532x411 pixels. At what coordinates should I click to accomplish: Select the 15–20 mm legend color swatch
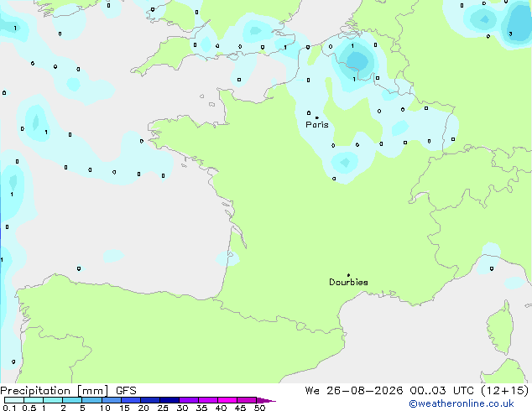click(x=130, y=400)
